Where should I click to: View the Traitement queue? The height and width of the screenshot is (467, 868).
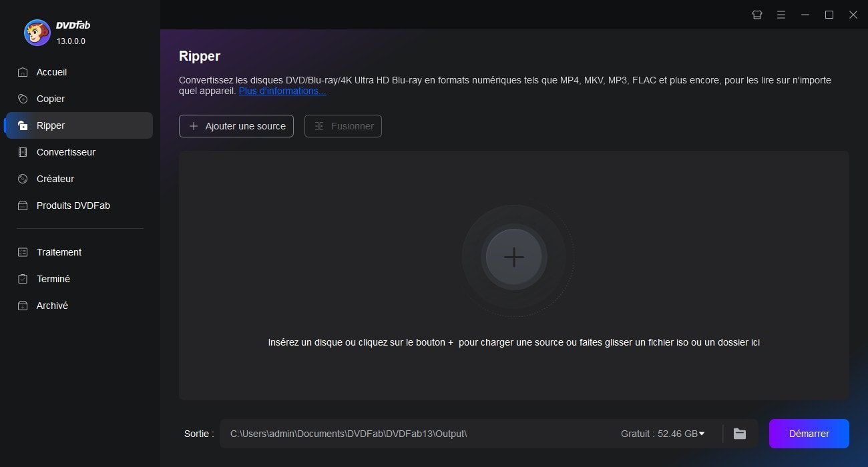79,252
